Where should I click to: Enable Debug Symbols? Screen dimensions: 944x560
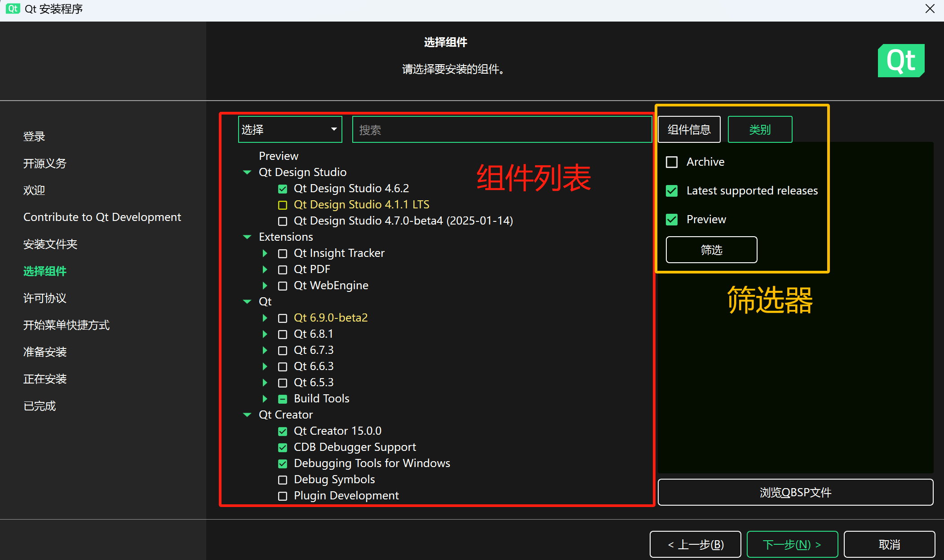pos(283,480)
